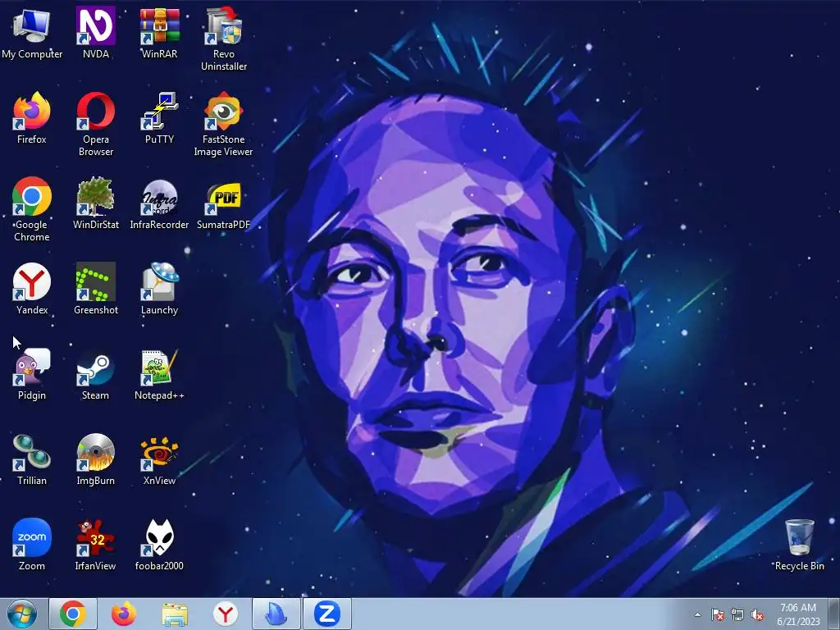
Task: Open network status tray icon
Action: [x=737, y=614]
